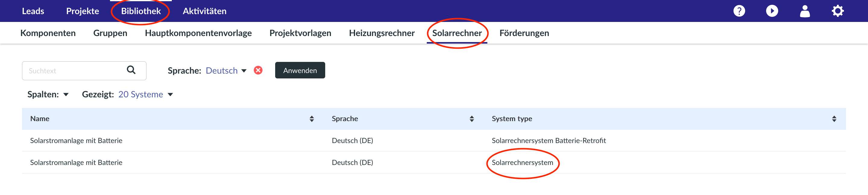Open the user profile icon
This screenshot has height=195, width=868.
[805, 11]
